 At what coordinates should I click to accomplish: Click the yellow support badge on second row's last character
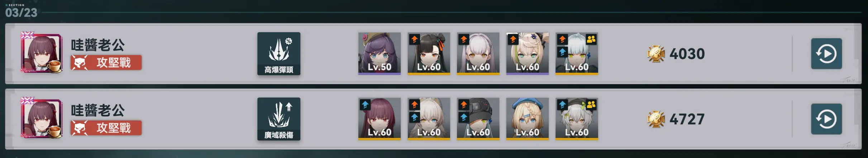(x=591, y=105)
